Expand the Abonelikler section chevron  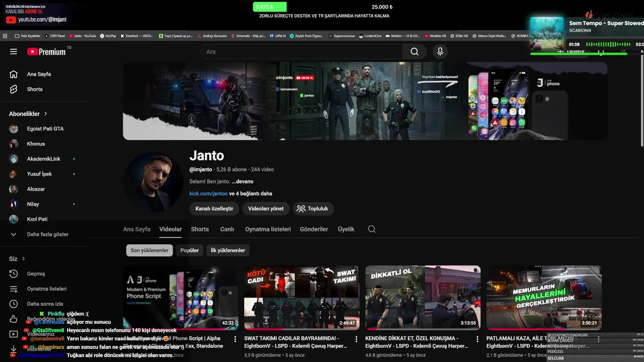45,114
